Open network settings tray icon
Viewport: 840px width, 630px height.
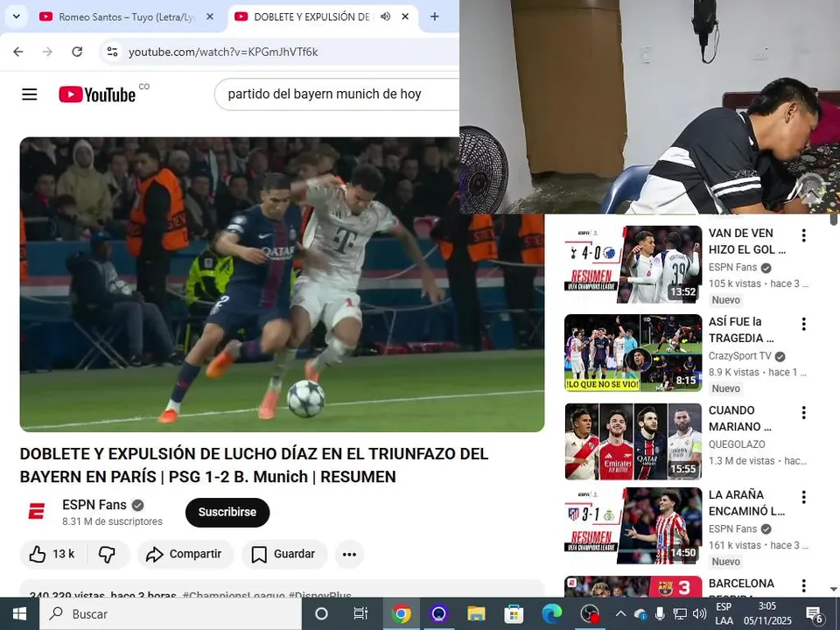[x=680, y=614]
